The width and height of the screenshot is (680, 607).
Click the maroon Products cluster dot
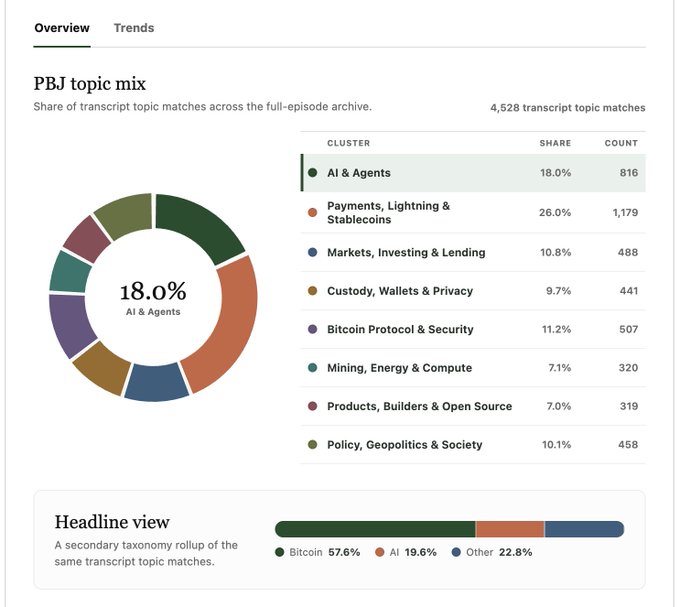coord(312,406)
